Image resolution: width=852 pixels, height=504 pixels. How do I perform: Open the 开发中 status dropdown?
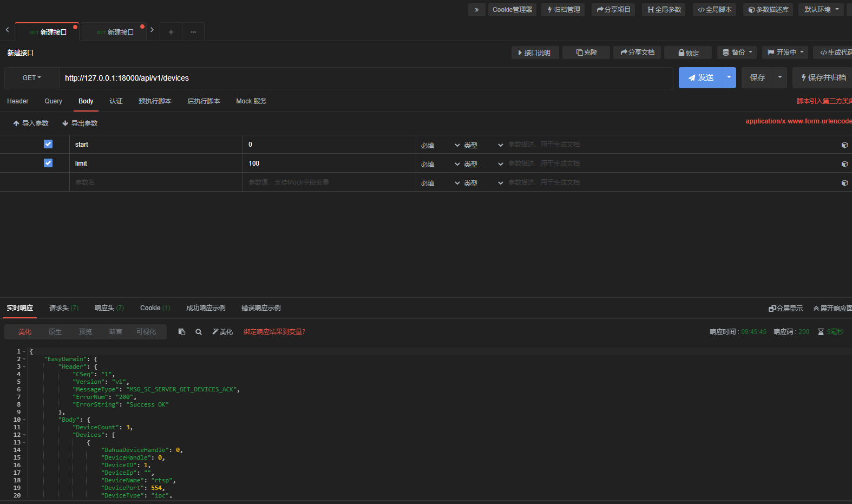(x=785, y=53)
